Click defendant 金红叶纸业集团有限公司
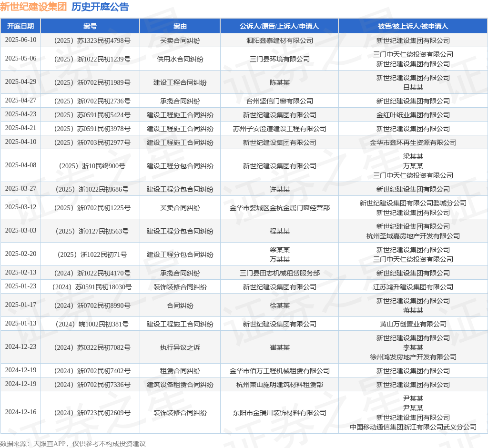Viewport: 488px width, 448px height. pos(413,115)
